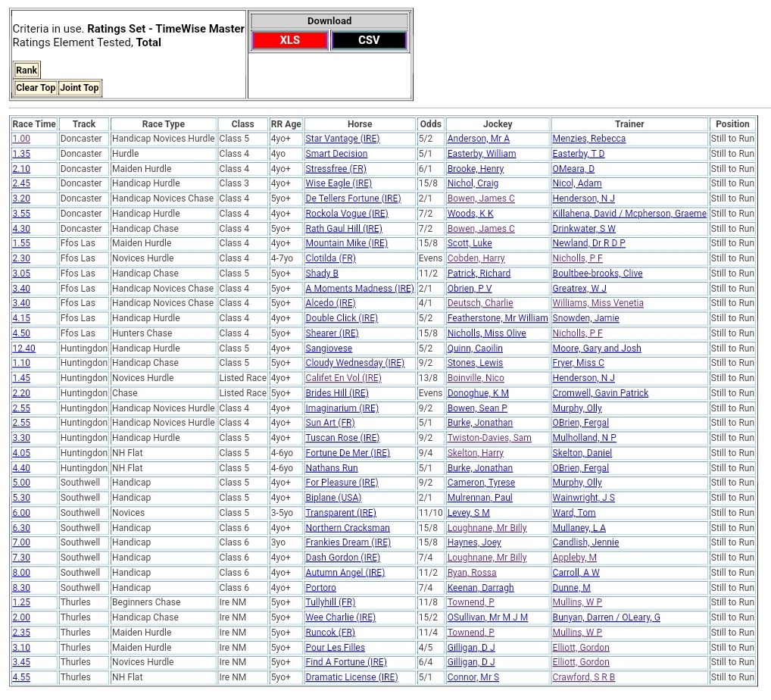Image resolution: width=771 pixels, height=700 pixels.
Task: Open the 8.30 Southwell race link
Action: [x=21, y=588]
